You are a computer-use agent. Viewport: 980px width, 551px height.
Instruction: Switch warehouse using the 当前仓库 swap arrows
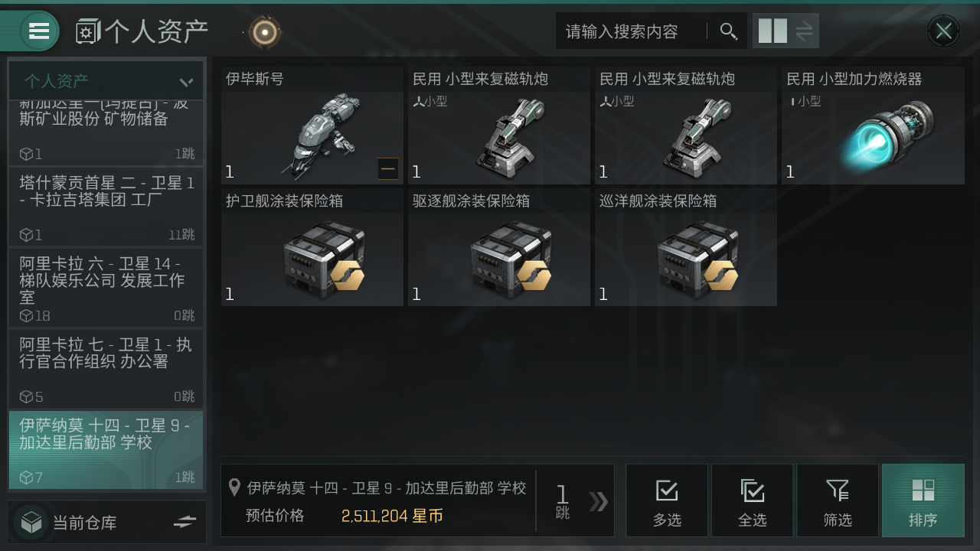(x=185, y=523)
